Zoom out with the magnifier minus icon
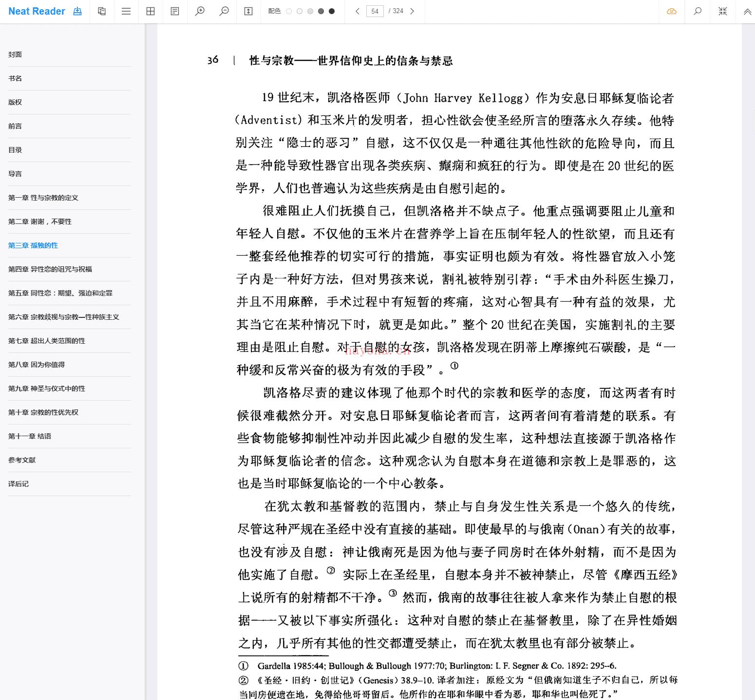Image resolution: width=755 pixels, height=700 pixels. 224,11
